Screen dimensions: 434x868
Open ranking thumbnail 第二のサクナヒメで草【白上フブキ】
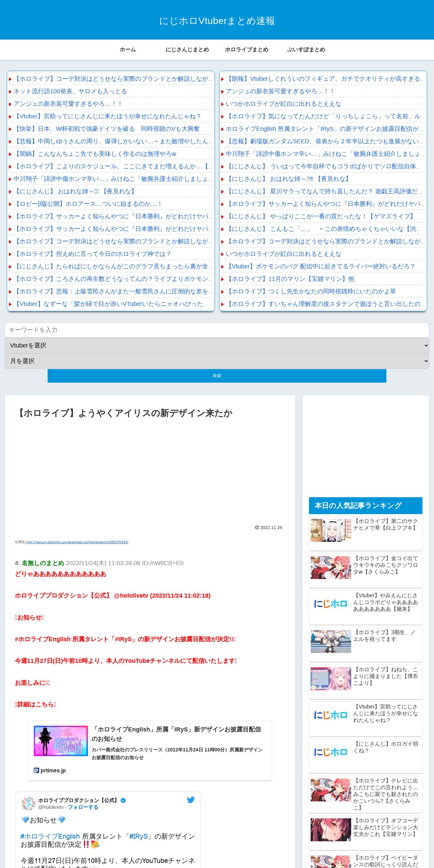(x=331, y=530)
